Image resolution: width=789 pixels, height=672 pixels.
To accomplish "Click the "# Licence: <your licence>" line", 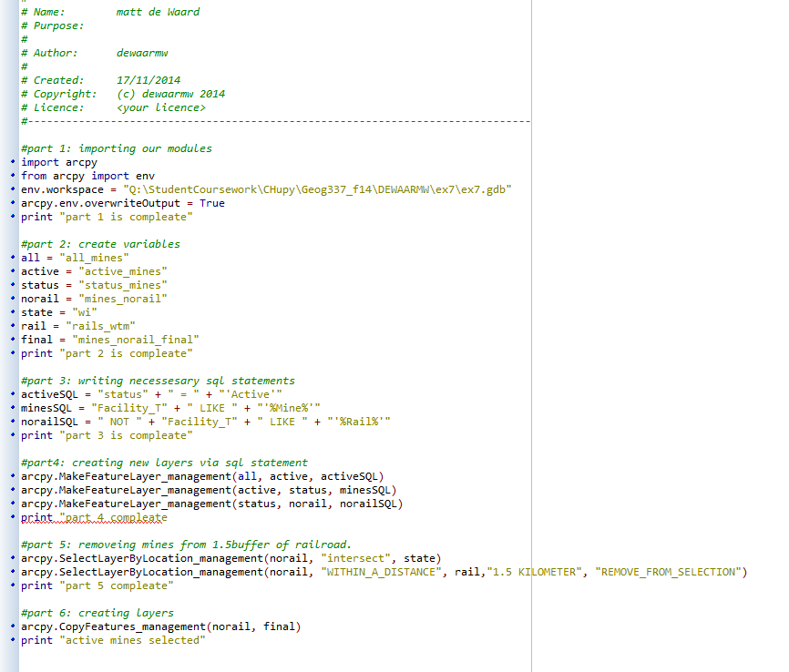I will click(x=114, y=107).
